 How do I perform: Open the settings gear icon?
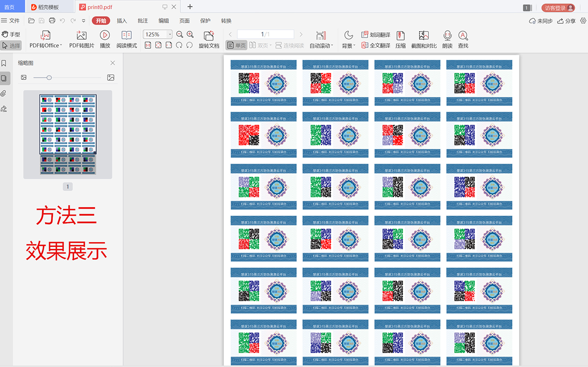[x=583, y=21]
